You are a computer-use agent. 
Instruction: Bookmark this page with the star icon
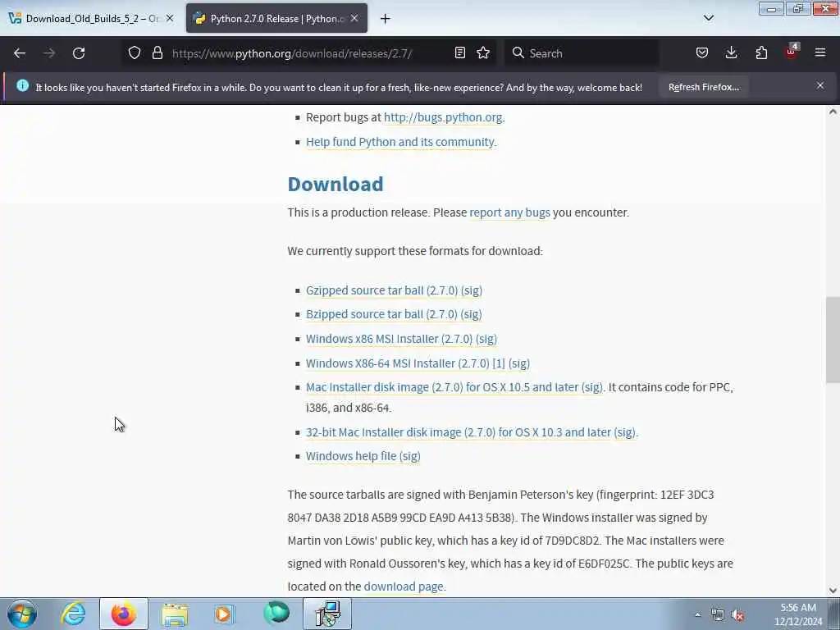click(x=483, y=53)
